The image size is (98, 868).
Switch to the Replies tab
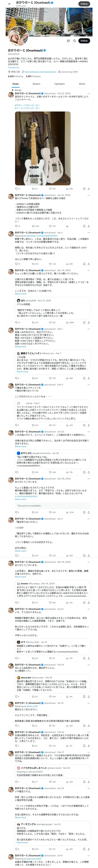(36, 84)
